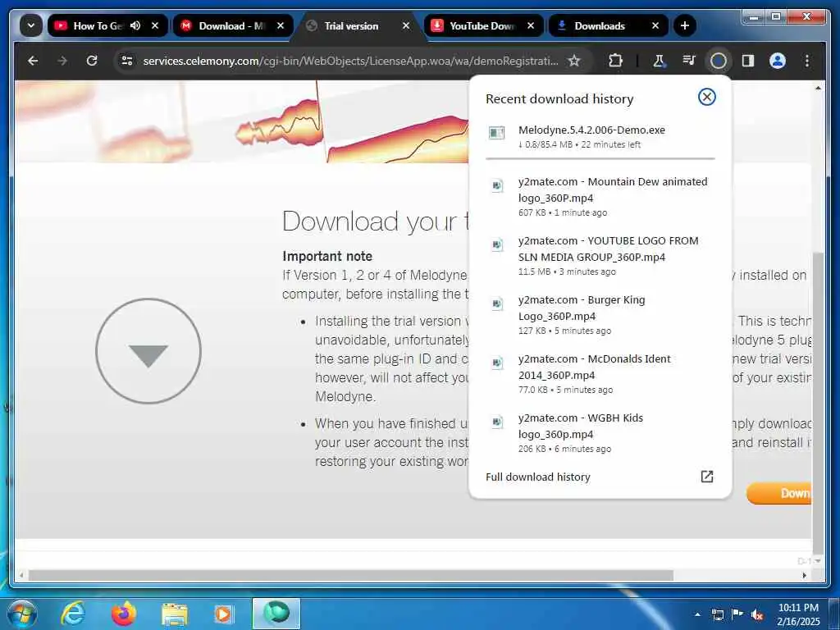This screenshot has height=630, width=840.
Task: Go back to previous page
Action: pos(33,61)
